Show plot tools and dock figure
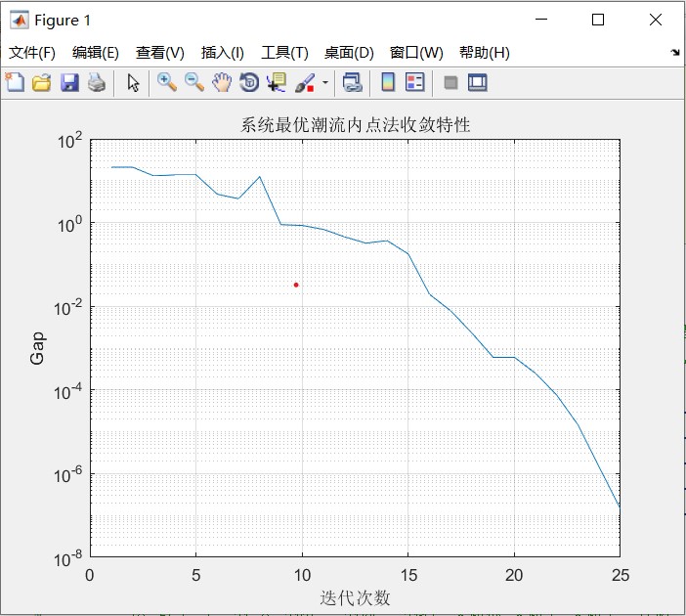Viewport: 686px width, 616px height. pos(477,82)
